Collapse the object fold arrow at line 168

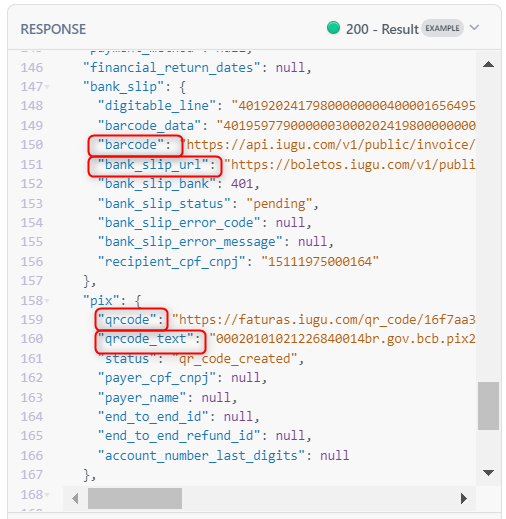(47, 495)
